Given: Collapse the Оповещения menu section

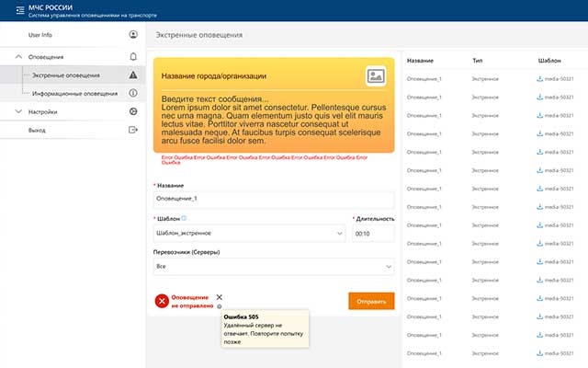Looking at the screenshot, I should click(19, 57).
